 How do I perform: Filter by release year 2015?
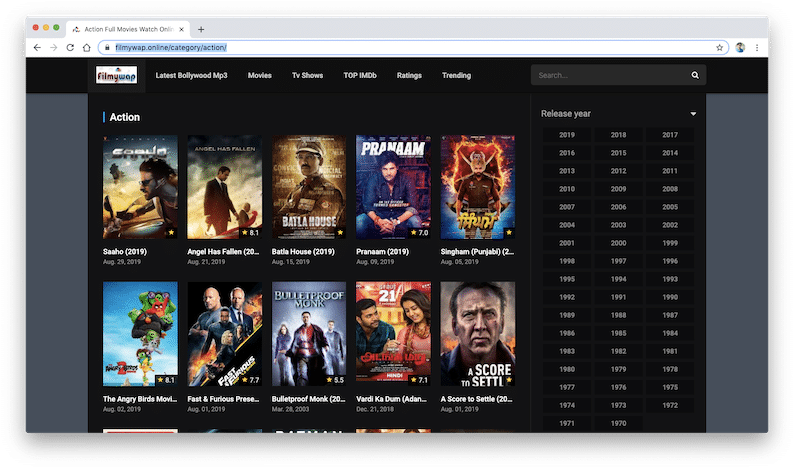pos(619,153)
